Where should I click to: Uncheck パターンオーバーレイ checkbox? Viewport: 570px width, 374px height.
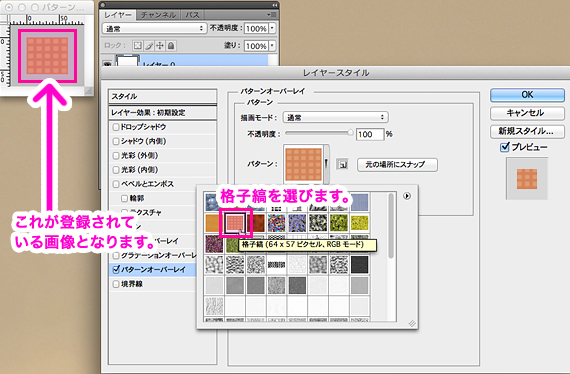[116, 269]
